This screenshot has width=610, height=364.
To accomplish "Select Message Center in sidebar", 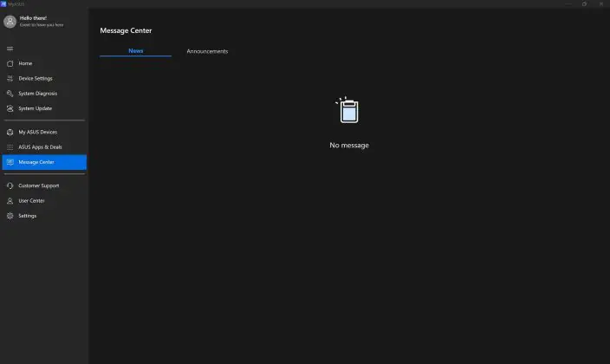I will click(x=44, y=162).
